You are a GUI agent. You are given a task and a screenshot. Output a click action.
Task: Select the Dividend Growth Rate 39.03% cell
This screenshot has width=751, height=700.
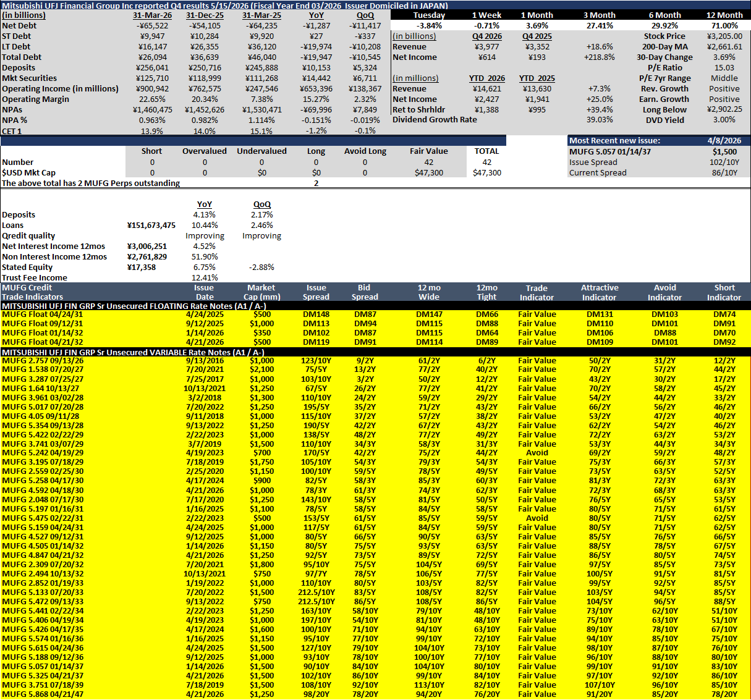pos(600,120)
